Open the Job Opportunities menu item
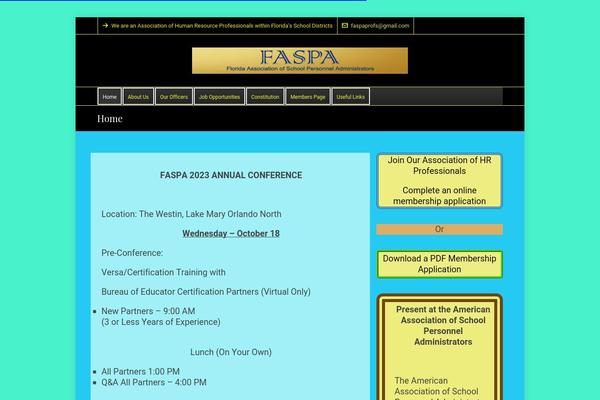Viewport: 600px width, 400px height. pyautogui.click(x=219, y=97)
